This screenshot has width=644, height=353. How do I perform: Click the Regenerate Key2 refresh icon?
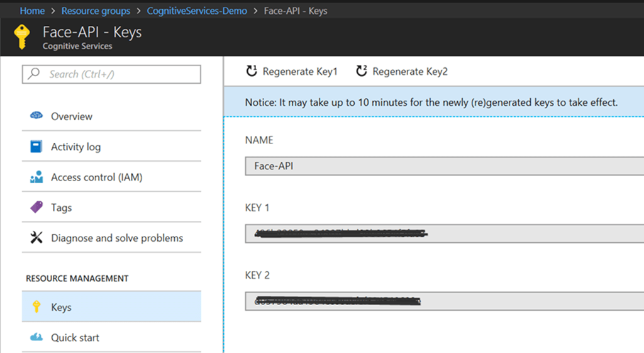(x=361, y=71)
